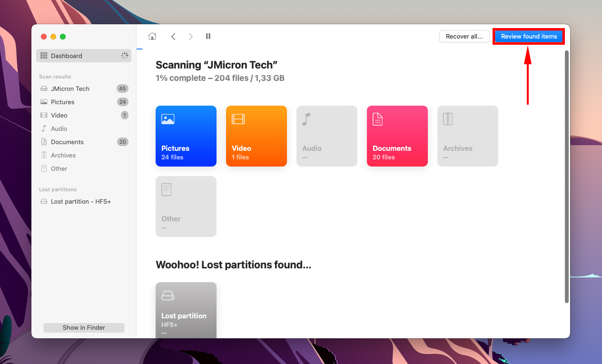Click the Show in Finder button
Screen dimensions: 602x364
pos(84,328)
